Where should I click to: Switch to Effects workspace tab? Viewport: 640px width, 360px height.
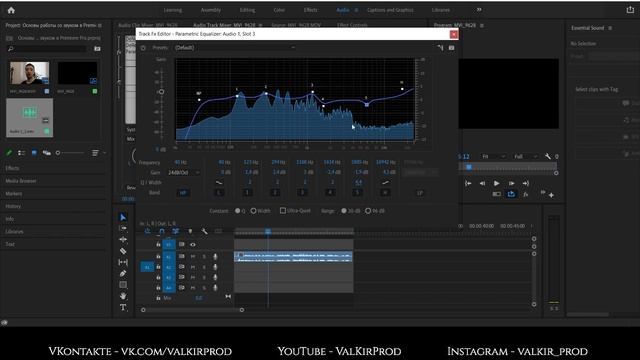(310, 10)
